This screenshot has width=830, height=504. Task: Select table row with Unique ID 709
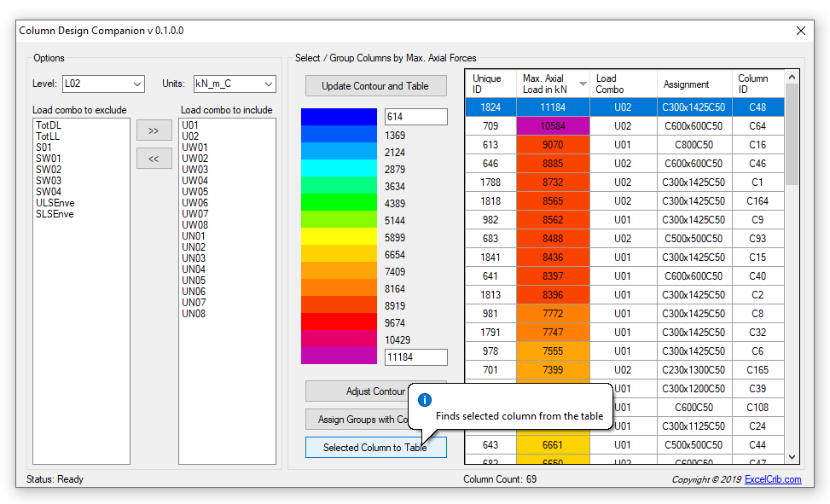(490, 126)
